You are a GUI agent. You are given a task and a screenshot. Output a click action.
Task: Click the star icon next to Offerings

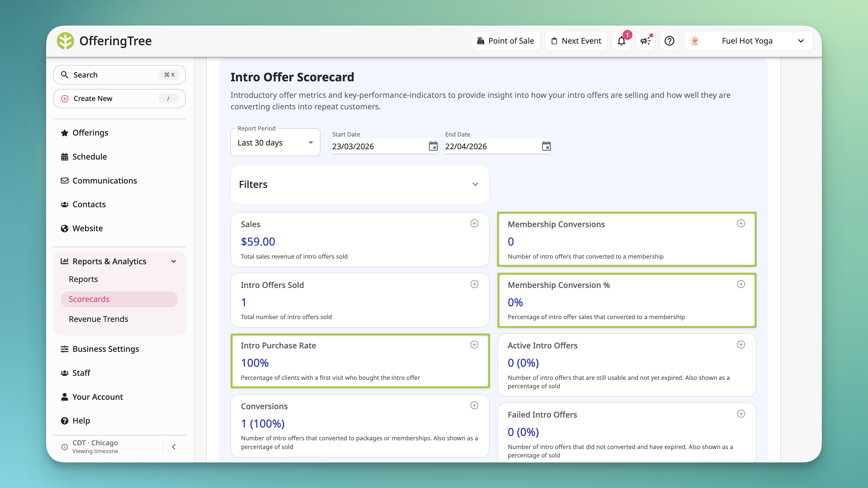[64, 133]
